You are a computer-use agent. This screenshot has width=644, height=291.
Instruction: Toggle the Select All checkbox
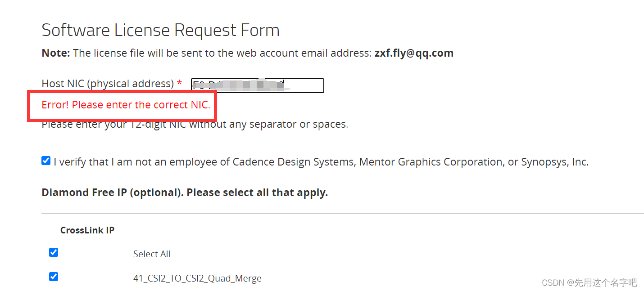[54, 252]
